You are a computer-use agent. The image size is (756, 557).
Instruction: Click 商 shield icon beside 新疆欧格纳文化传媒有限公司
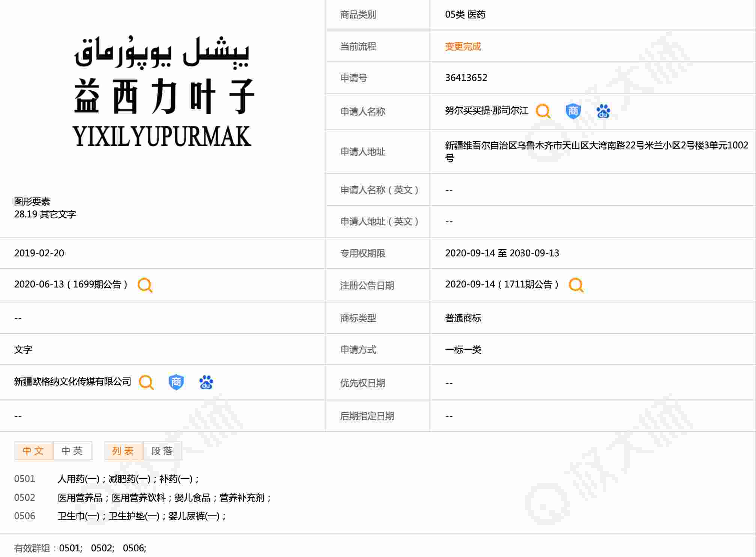pos(176,382)
